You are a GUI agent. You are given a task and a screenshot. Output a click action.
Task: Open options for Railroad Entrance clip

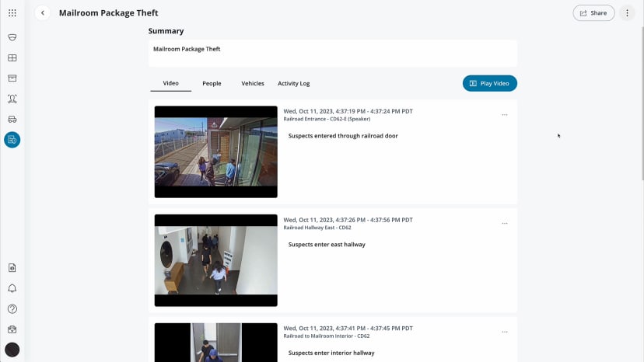pyautogui.click(x=505, y=115)
